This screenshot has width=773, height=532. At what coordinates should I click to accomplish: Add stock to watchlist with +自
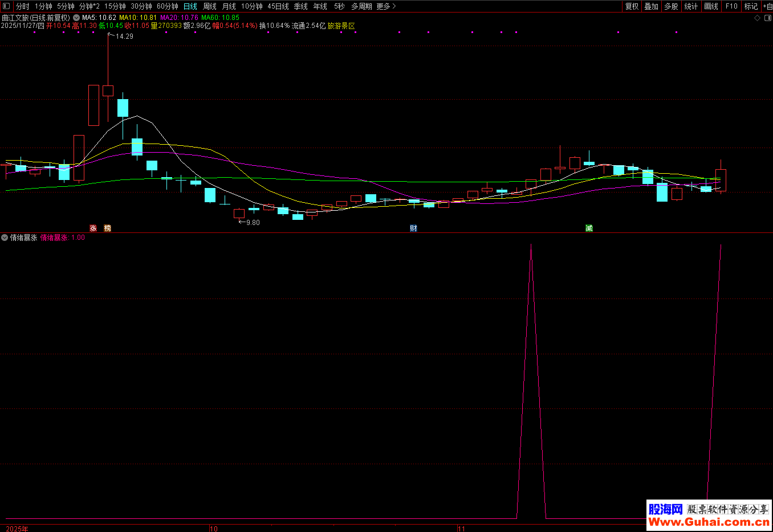(767, 6)
